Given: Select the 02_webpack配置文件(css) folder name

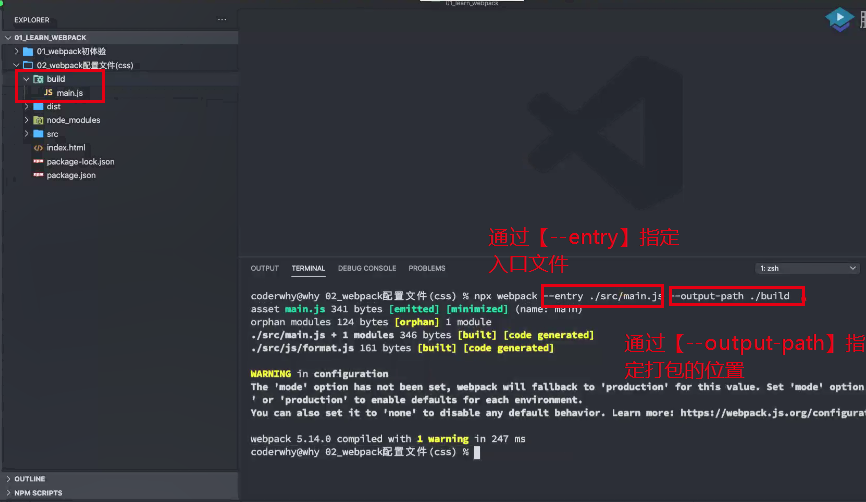Looking at the screenshot, I should (x=85, y=65).
